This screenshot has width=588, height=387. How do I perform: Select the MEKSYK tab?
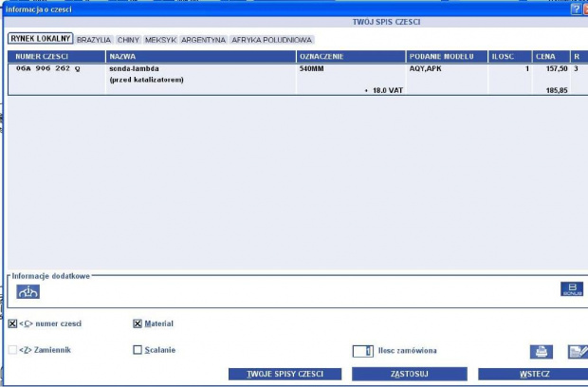click(x=160, y=40)
